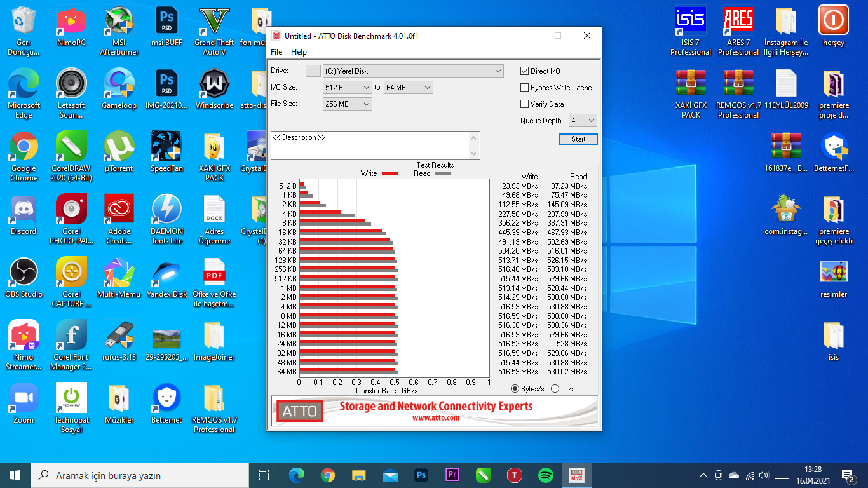Click the 23.93 MB/s write result value
The width and height of the screenshot is (868, 488).
520,186
